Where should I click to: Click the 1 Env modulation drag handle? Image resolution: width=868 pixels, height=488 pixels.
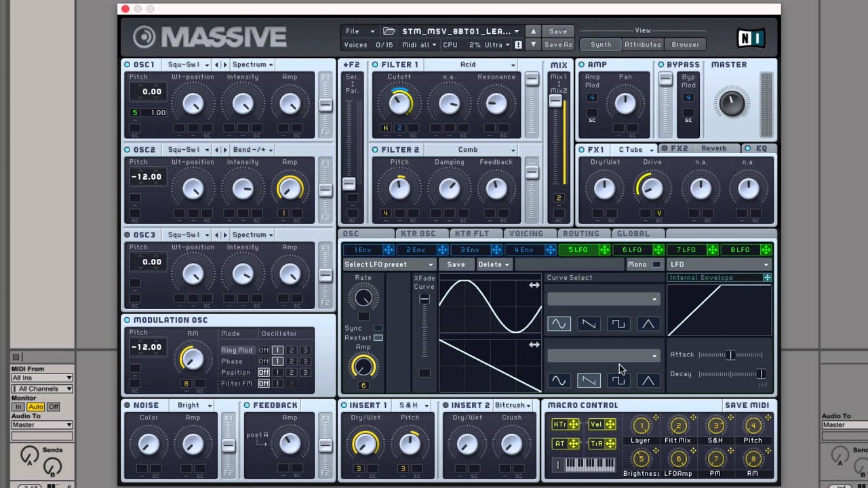pos(389,250)
